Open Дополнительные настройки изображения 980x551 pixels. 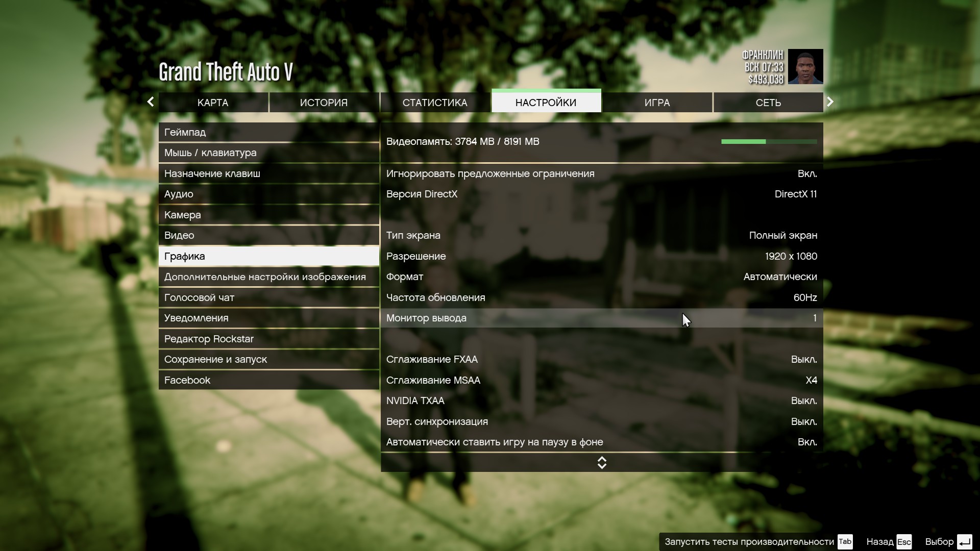pos(269,277)
